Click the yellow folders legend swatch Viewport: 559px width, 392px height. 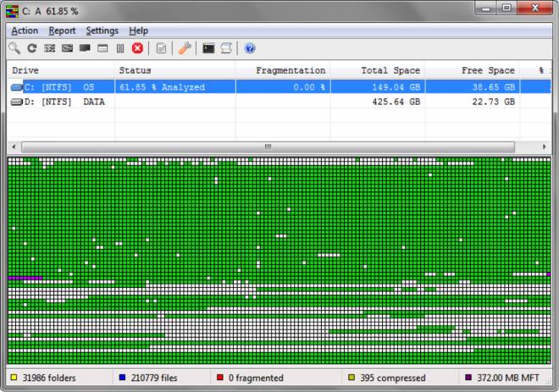[x=14, y=378]
